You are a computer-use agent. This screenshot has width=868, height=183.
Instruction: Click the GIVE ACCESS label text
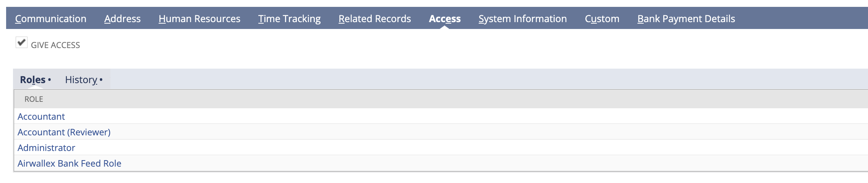(x=55, y=45)
